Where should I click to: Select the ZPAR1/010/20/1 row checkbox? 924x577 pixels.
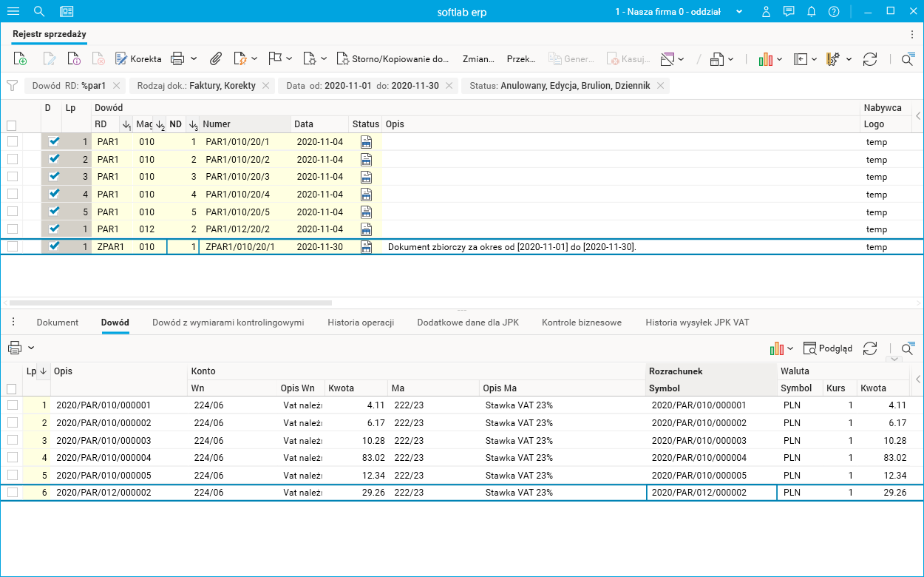tap(12, 247)
